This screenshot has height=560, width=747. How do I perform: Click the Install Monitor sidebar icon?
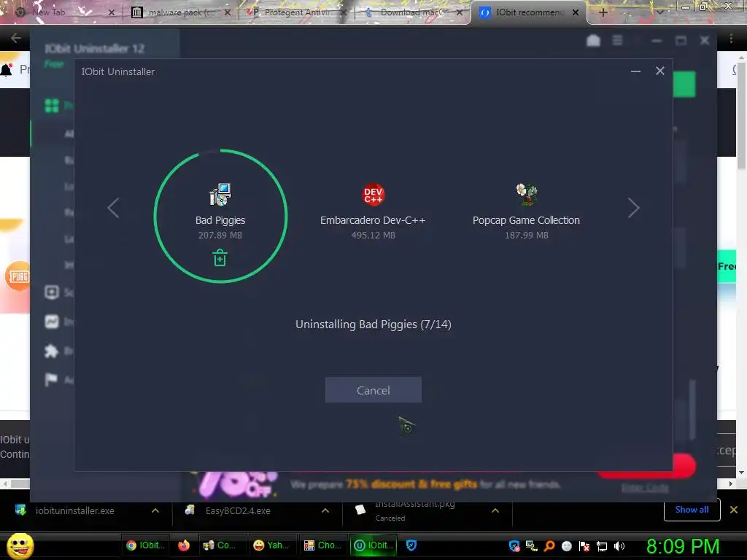click(52, 322)
